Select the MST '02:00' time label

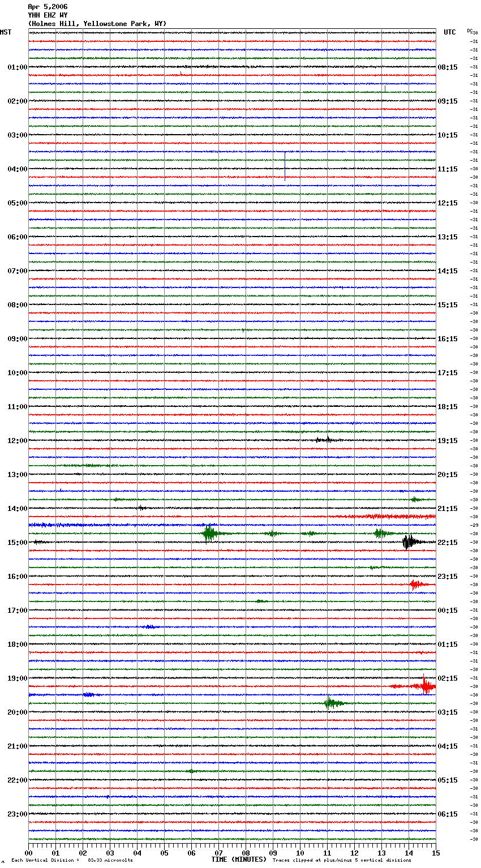(18, 101)
